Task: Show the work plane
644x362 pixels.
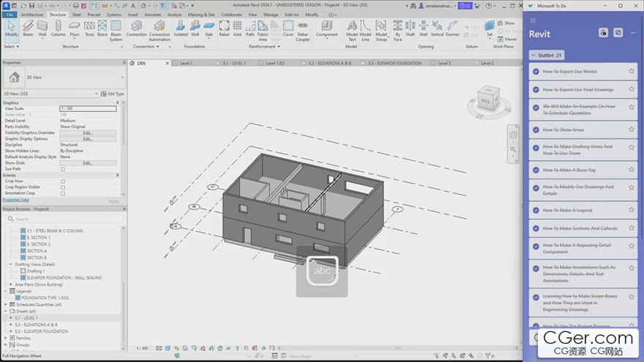Action: [506, 23]
